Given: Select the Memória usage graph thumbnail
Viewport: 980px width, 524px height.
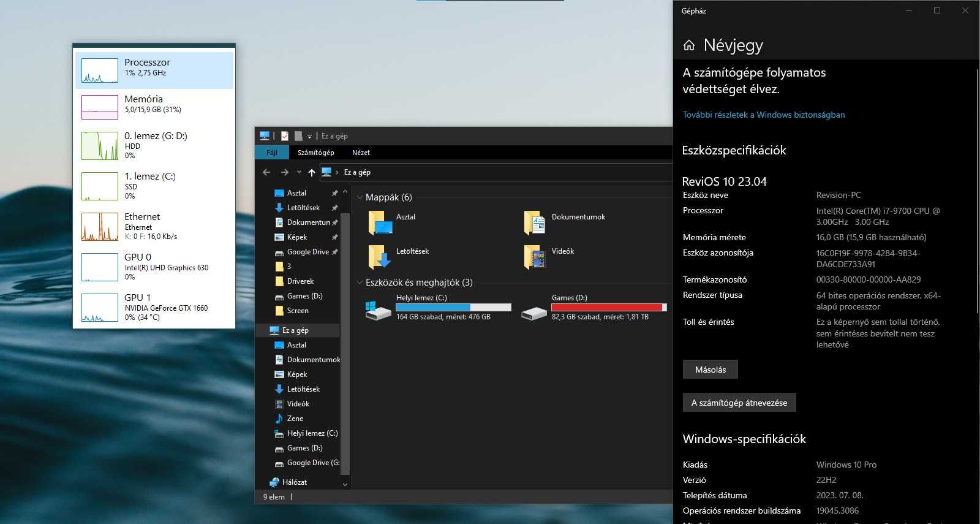Looking at the screenshot, I should 100,107.
